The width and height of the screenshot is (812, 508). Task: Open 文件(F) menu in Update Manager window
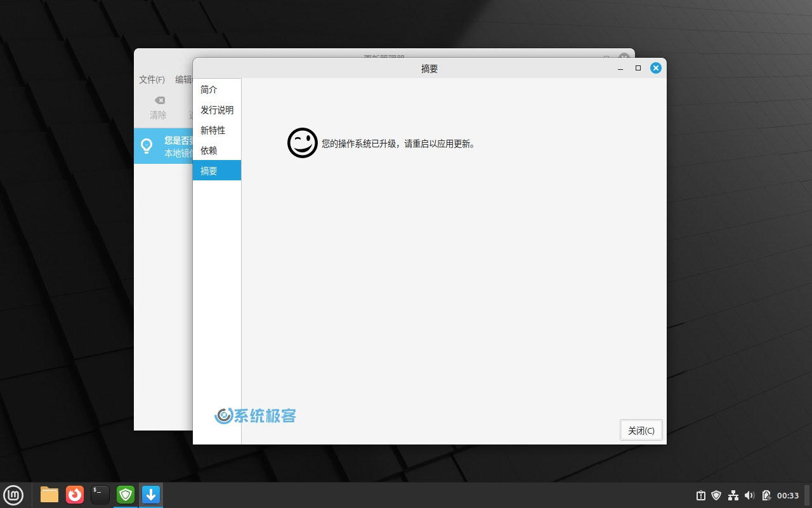152,79
